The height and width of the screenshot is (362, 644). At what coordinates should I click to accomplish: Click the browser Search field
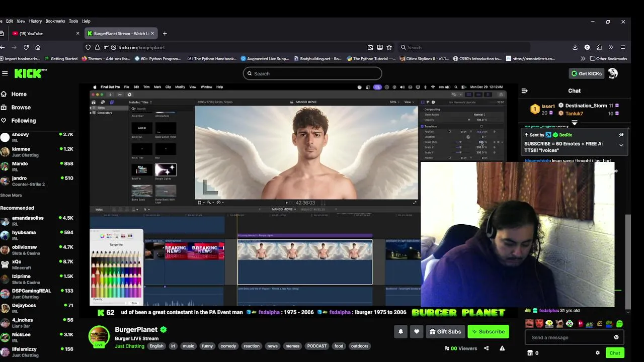click(463, 47)
